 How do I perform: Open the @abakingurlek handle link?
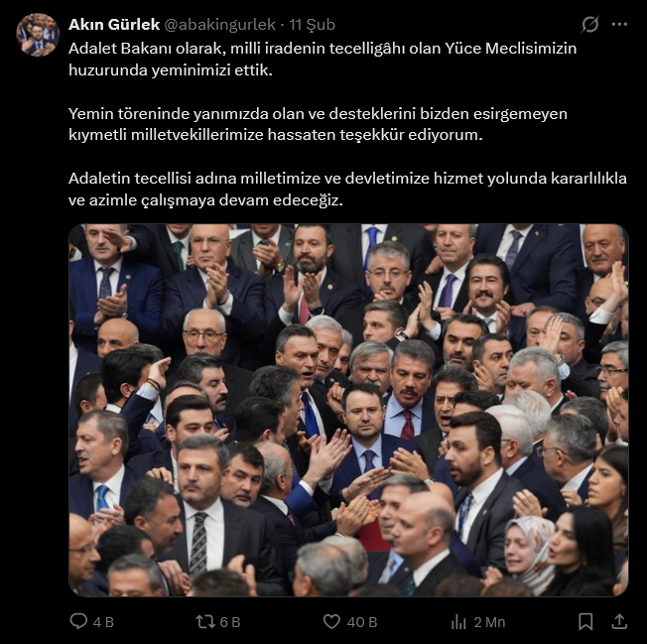[x=219, y=25]
